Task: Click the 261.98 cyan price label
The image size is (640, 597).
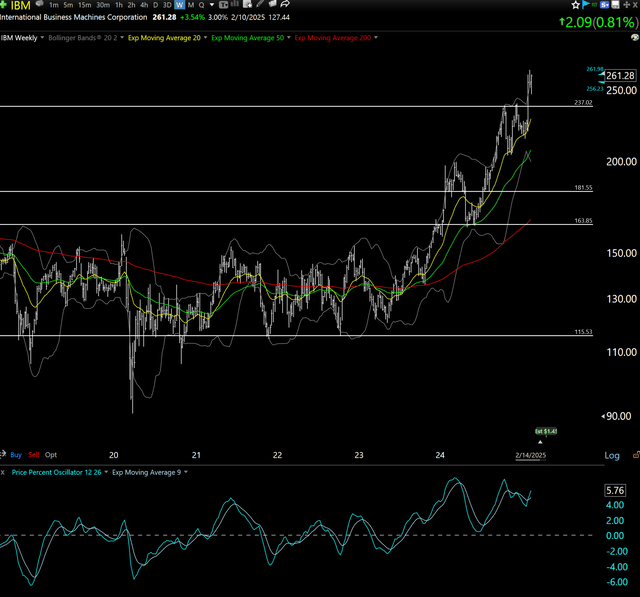Action: click(595, 69)
